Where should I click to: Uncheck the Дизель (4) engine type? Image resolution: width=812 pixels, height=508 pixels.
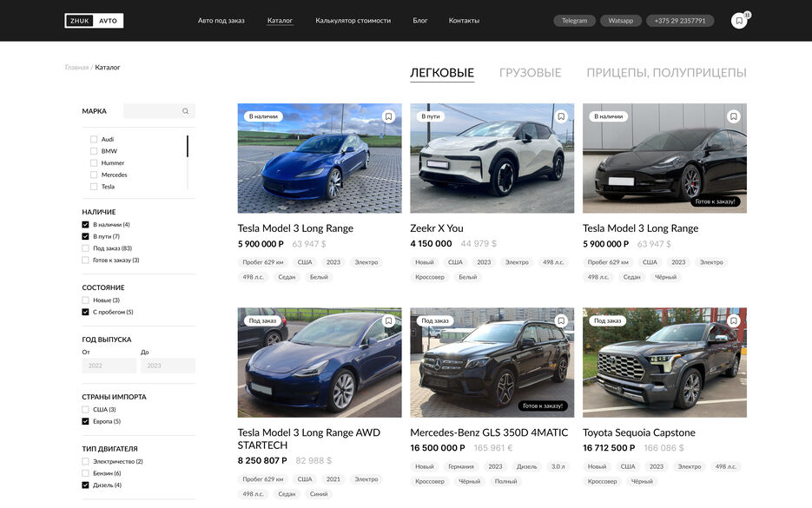pyautogui.click(x=85, y=485)
